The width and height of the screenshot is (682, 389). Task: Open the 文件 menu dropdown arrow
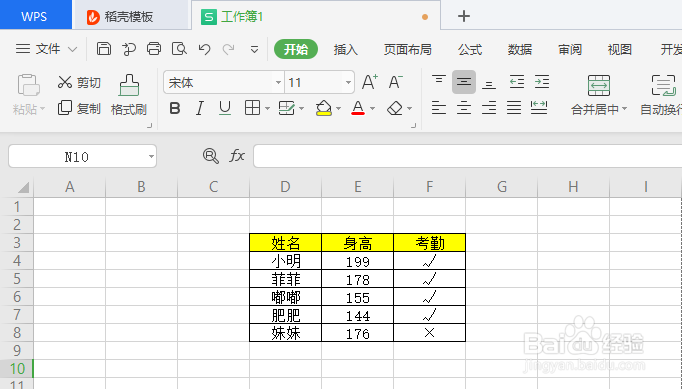click(73, 49)
